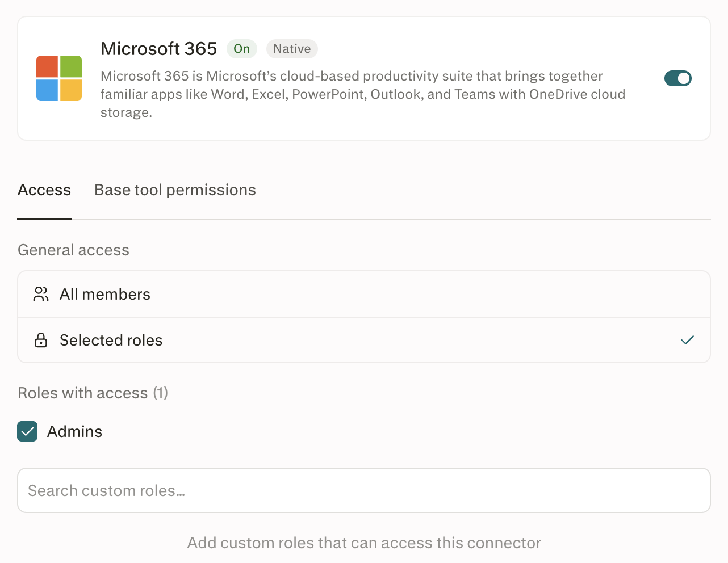Click the Roles with access (1) heading
This screenshot has height=563, width=728.
click(x=93, y=393)
